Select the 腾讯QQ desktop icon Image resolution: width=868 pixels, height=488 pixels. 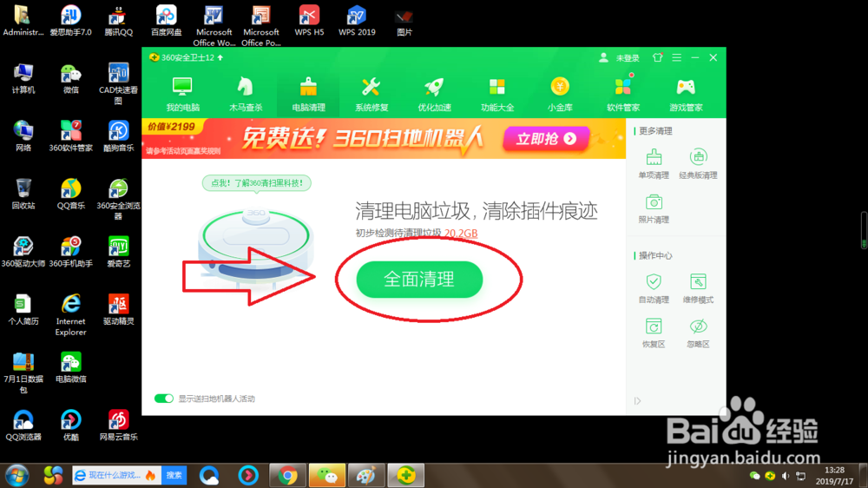[118, 21]
